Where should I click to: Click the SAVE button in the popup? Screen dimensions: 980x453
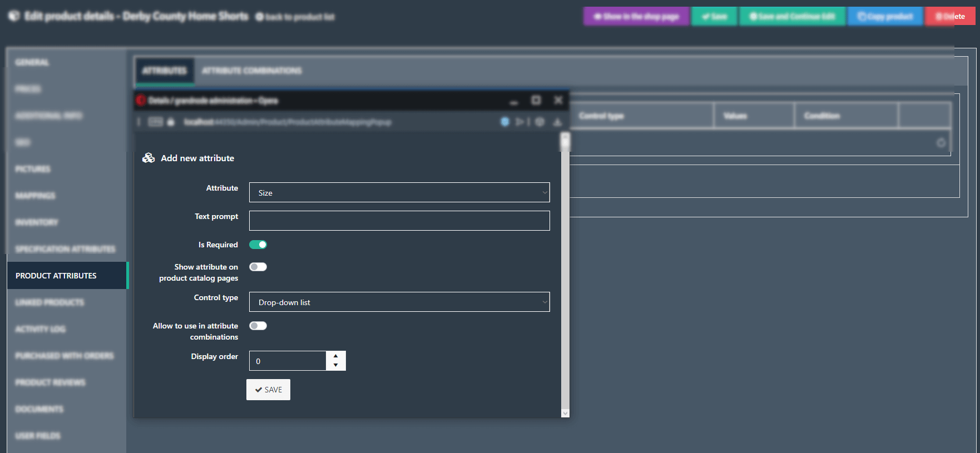click(x=268, y=390)
